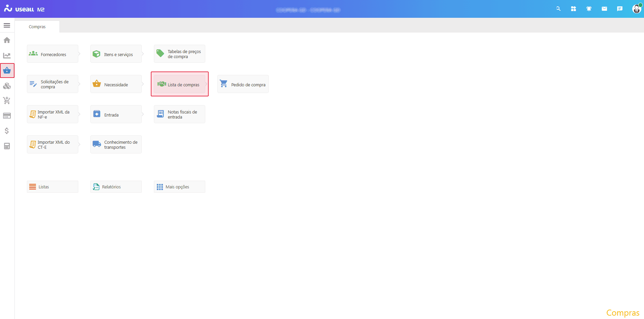Open the chat message icon
The image size is (644, 319).
(x=620, y=9)
